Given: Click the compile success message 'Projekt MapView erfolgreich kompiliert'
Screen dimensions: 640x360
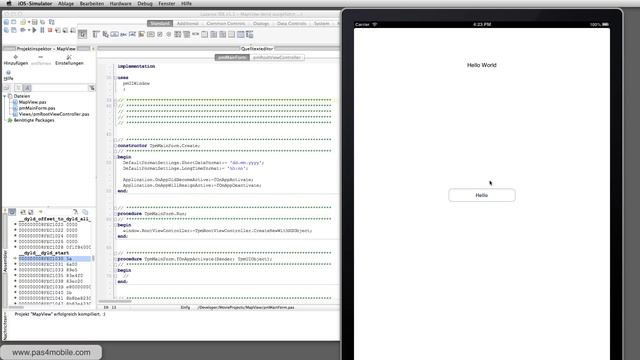Looking at the screenshot, I should click(60, 314).
